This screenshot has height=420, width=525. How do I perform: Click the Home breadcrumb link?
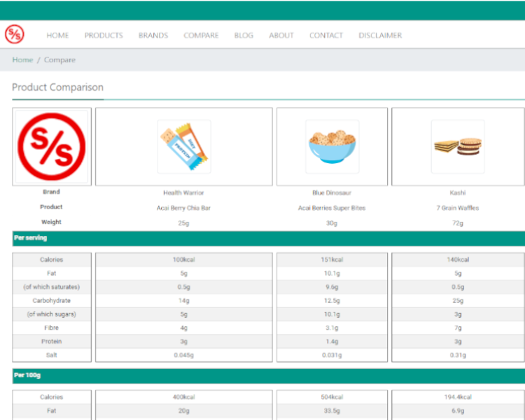23,60
